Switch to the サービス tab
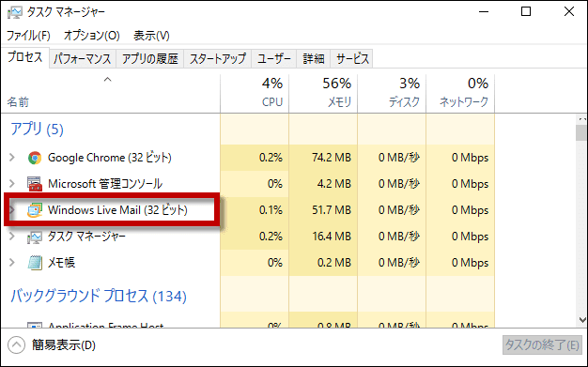The image size is (588, 367). [x=351, y=59]
